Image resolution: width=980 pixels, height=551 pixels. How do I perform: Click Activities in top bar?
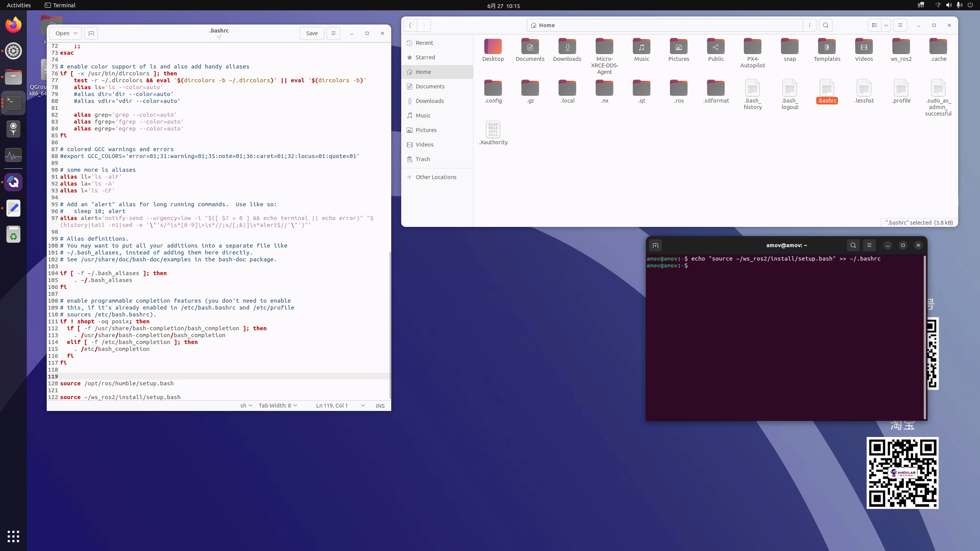19,5
